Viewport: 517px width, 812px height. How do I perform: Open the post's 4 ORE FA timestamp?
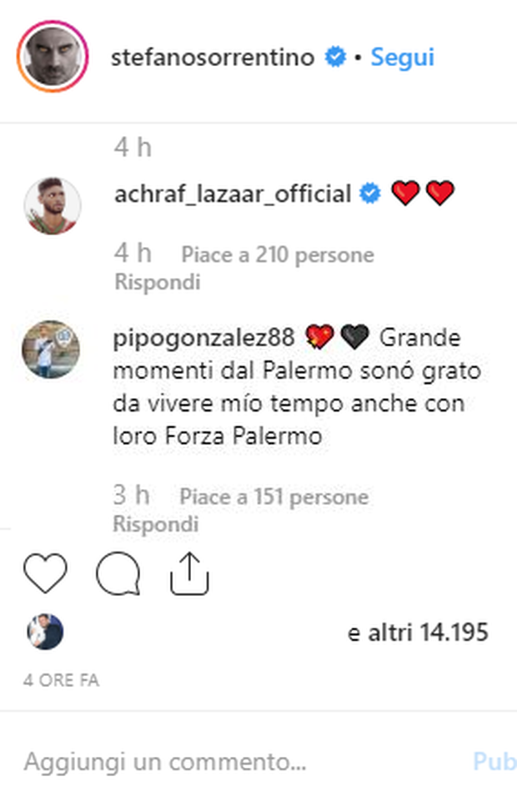point(61,680)
